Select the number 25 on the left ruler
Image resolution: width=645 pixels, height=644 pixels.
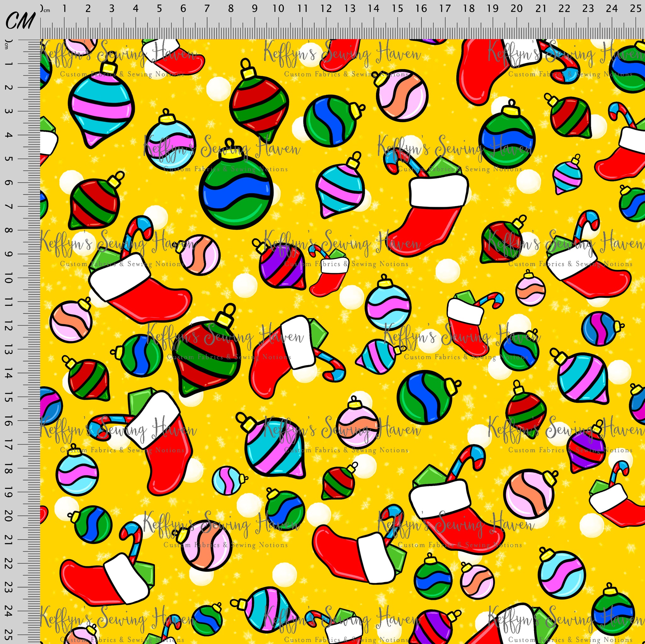(9, 635)
